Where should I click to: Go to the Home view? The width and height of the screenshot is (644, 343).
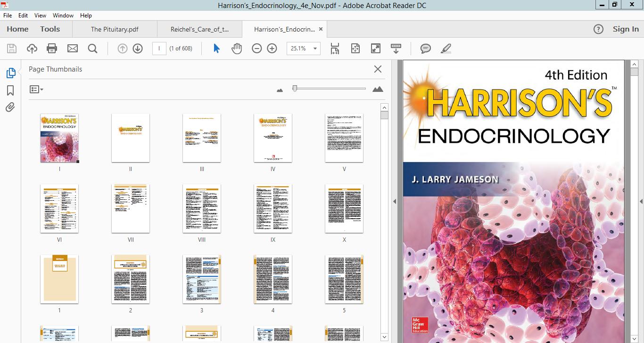(x=17, y=29)
